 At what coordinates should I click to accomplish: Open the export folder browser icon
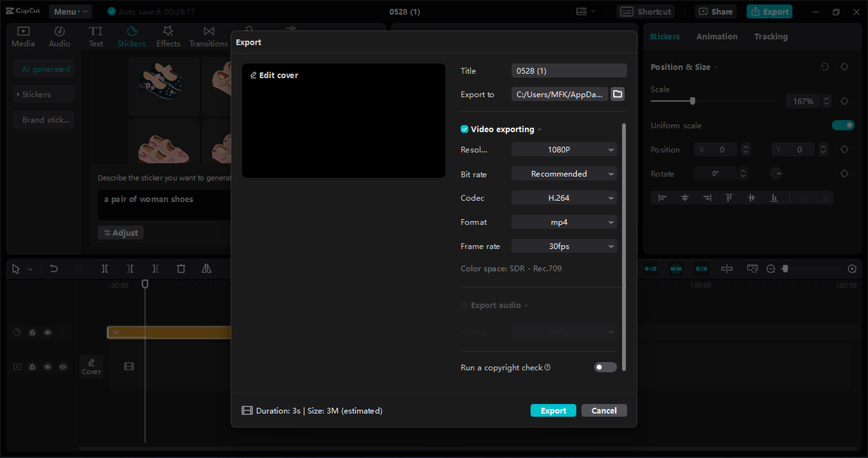click(x=617, y=94)
